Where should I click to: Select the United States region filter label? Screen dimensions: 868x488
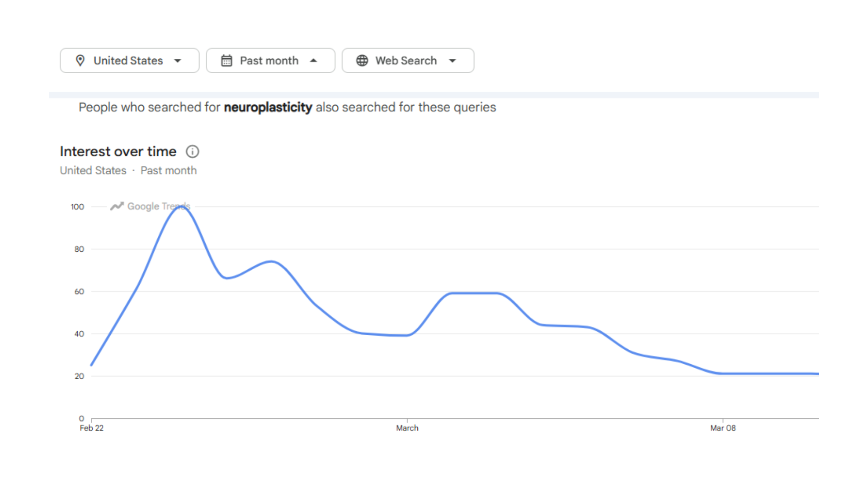click(128, 61)
